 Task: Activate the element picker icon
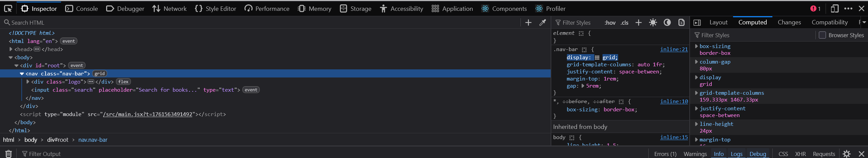(x=8, y=8)
